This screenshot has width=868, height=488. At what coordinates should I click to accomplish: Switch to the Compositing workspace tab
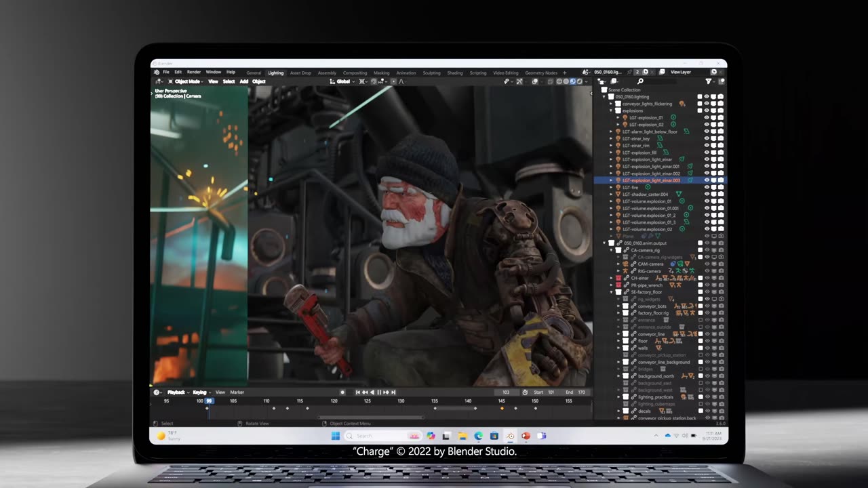pyautogui.click(x=355, y=73)
